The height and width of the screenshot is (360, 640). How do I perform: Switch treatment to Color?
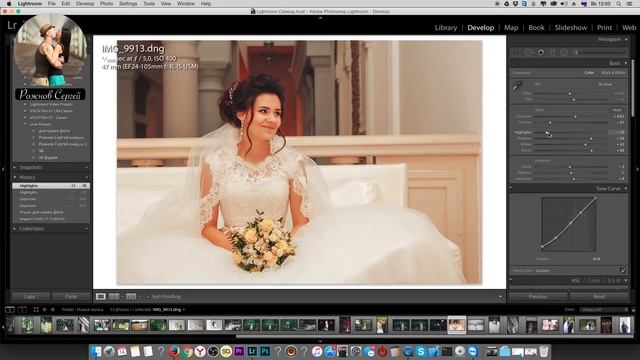589,73
